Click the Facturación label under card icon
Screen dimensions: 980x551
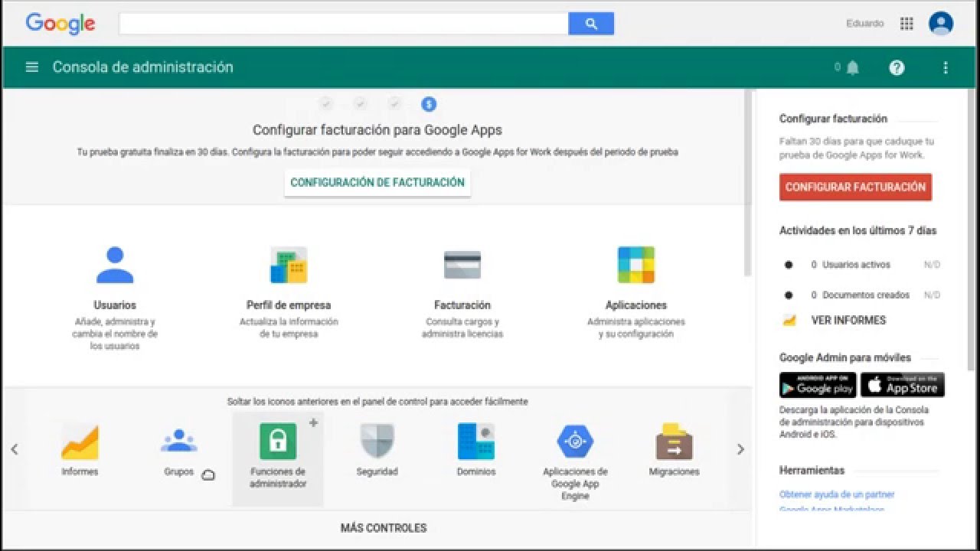pos(462,305)
